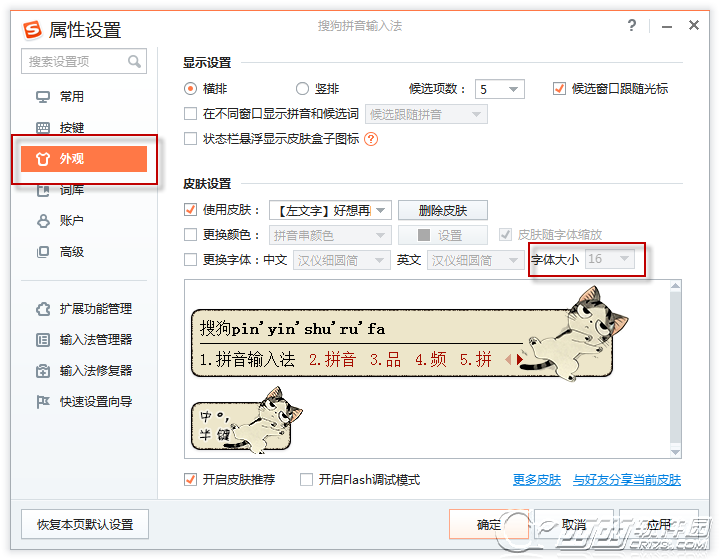Enable 在不同窗口显示拼音和候选词 checkbox
Screen dimensions: 720x560
(190, 114)
